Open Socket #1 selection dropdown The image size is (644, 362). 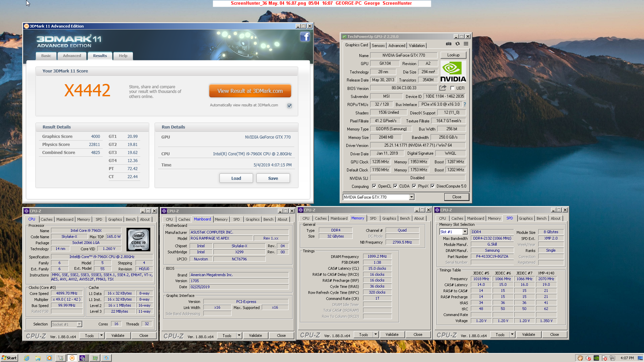(x=79, y=324)
